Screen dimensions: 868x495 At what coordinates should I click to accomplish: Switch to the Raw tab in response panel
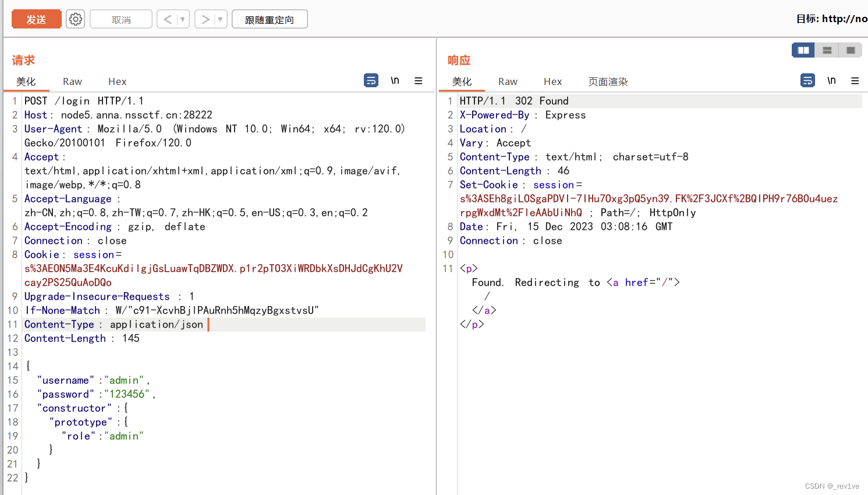pos(508,81)
